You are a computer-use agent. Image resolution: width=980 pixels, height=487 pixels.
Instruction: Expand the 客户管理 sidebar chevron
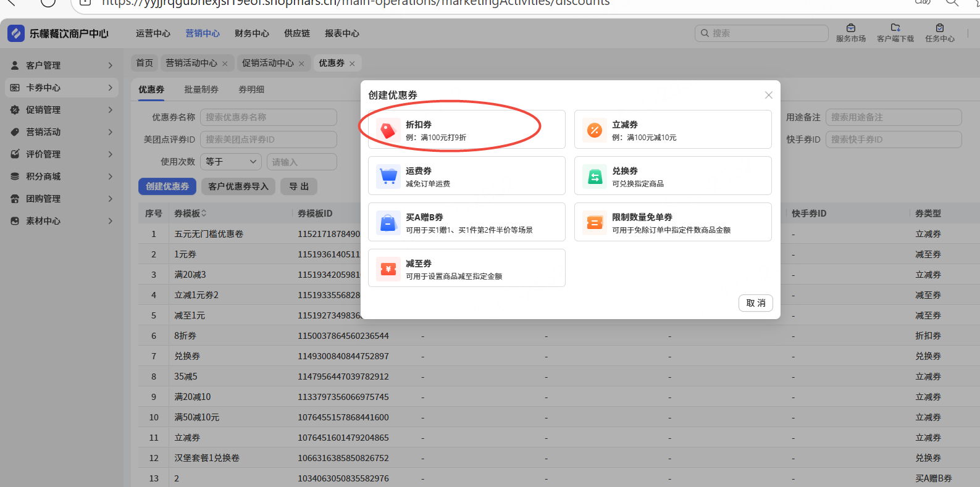(111, 65)
